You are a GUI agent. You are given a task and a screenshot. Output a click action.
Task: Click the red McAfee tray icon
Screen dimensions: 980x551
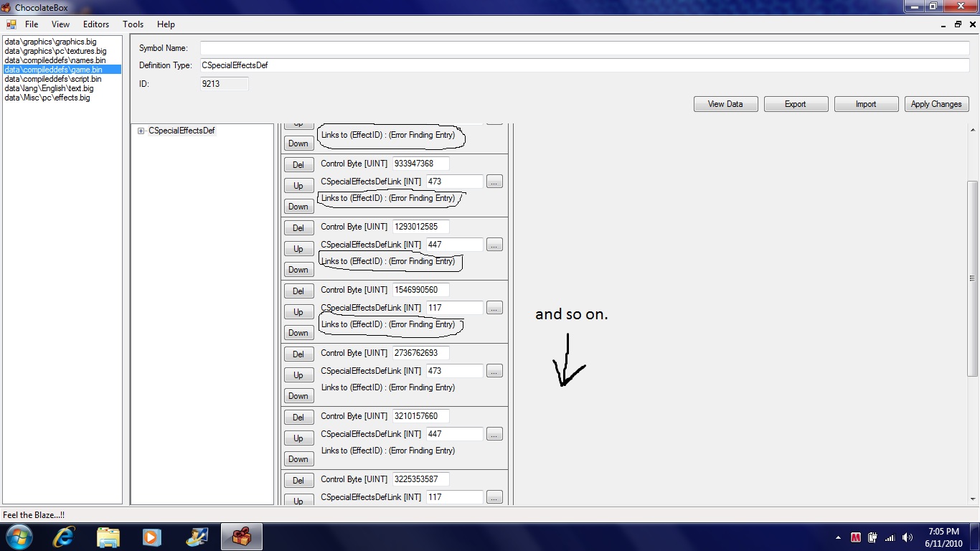856,537
